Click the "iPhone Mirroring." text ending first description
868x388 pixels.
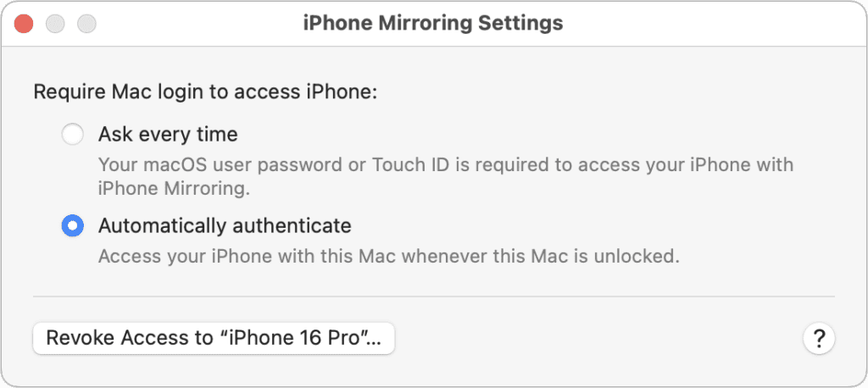tap(174, 188)
